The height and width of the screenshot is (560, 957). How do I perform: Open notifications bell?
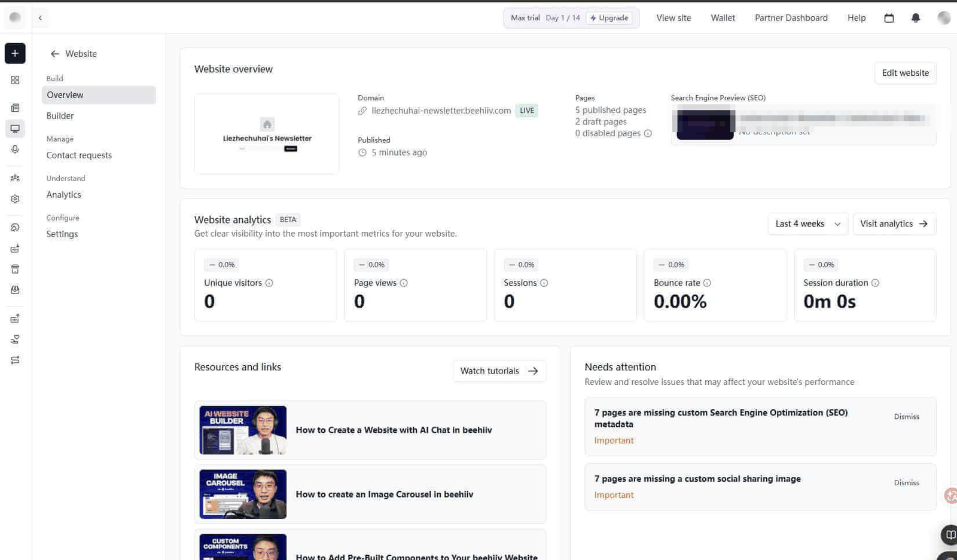click(916, 18)
